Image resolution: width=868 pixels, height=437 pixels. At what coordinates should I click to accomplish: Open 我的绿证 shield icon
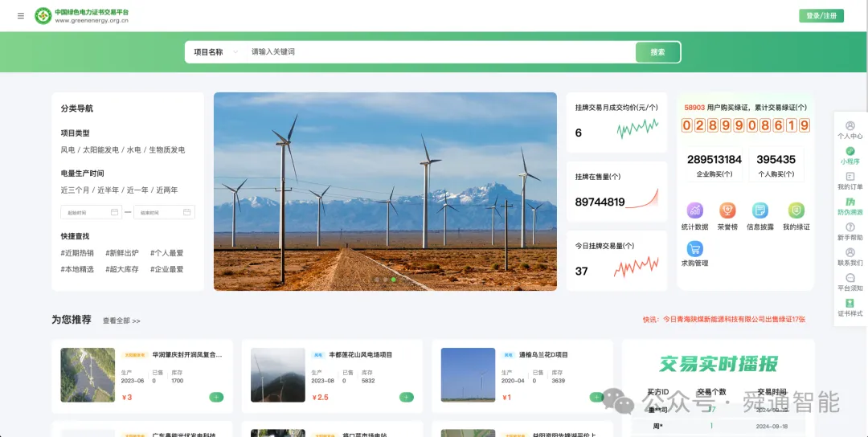tap(796, 210)
